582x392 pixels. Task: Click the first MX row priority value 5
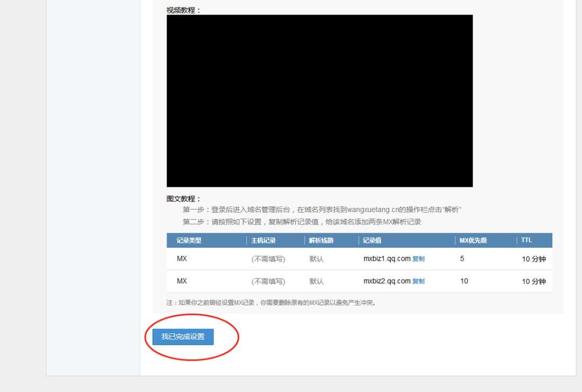pyautogui.click(x=463, y=258)
